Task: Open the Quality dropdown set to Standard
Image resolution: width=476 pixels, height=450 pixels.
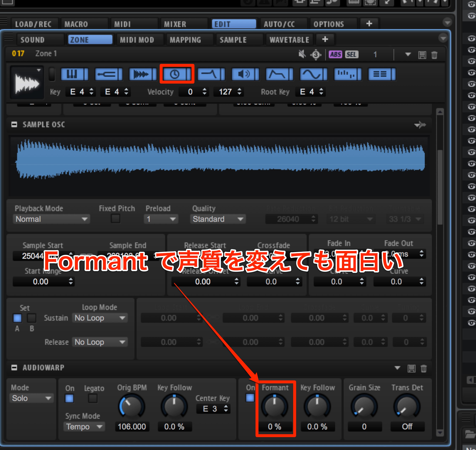Action: pos(218,219)
